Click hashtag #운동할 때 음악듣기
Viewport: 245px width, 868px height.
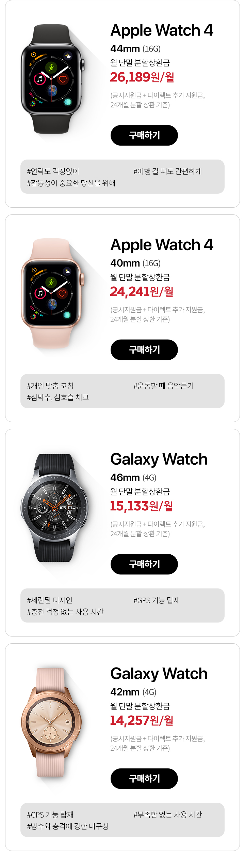(x=164, y=386)
